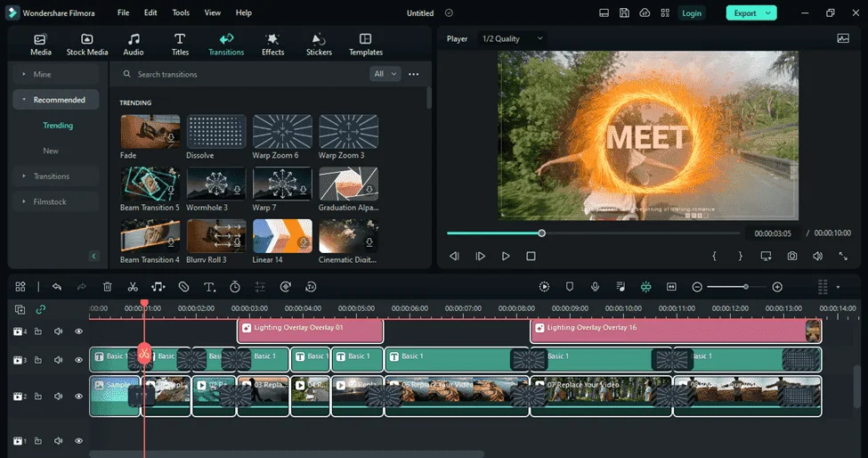Click the undo arrow in timeline toolbar
868x458 pixels.
click(56, 287)
